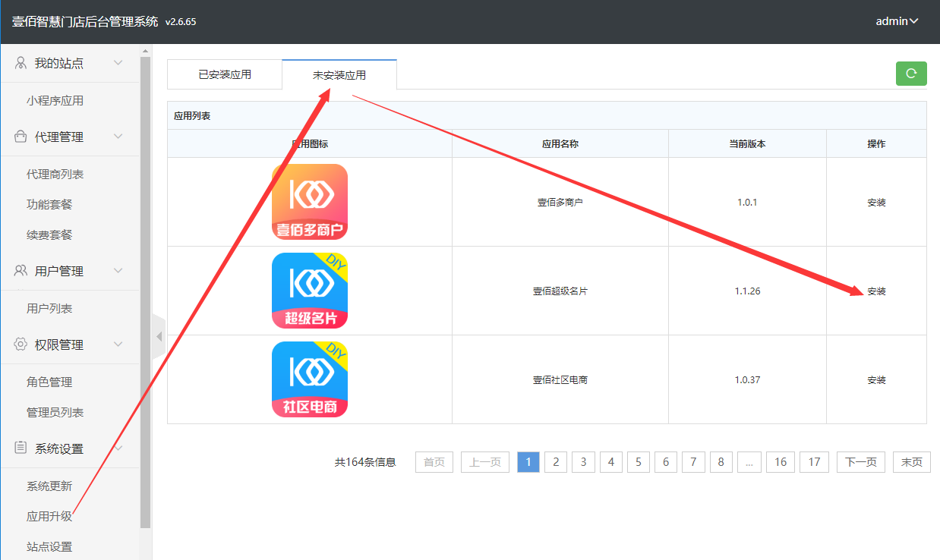The height and width of the screenshot is (560, 940).
Task: Collapse the 权限管理 menu chevron
Action: tap(118, 344)
